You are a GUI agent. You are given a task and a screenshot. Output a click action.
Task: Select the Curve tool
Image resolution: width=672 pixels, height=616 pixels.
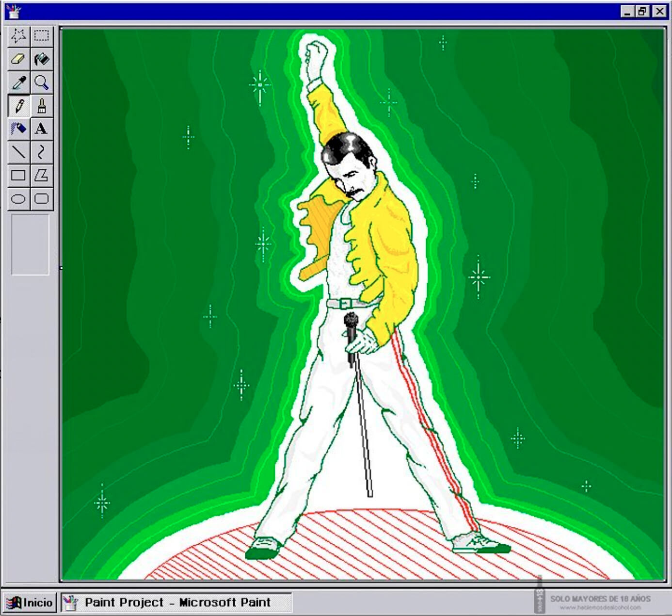click(42, 152)
